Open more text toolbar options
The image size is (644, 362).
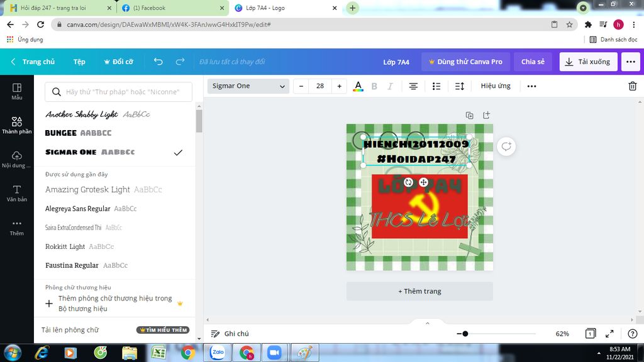(531, 86)
